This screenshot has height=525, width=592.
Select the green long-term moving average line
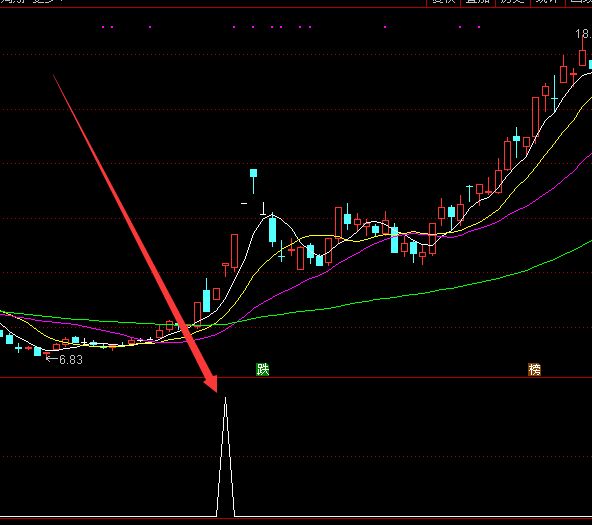pyautogui.click(x=378, y=299)
